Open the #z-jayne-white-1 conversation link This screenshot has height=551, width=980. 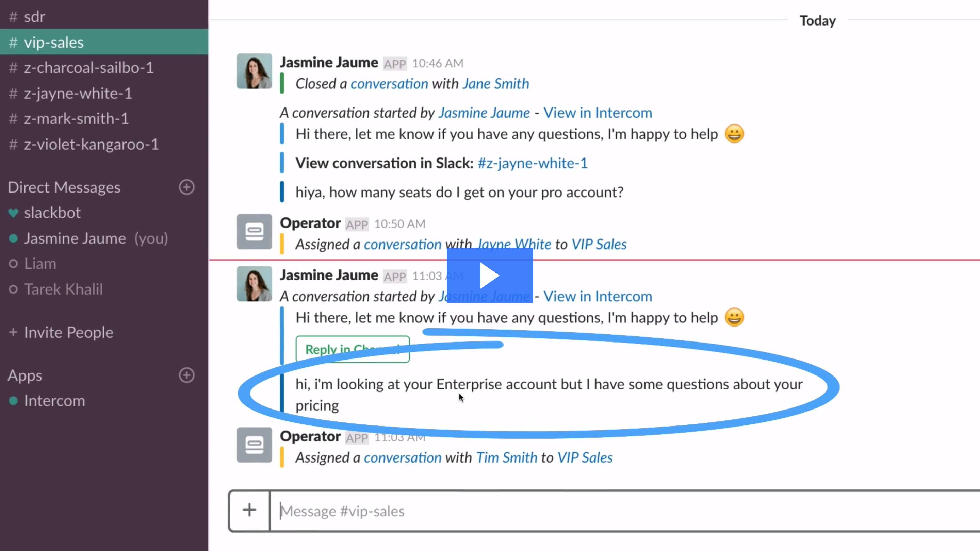532,162
